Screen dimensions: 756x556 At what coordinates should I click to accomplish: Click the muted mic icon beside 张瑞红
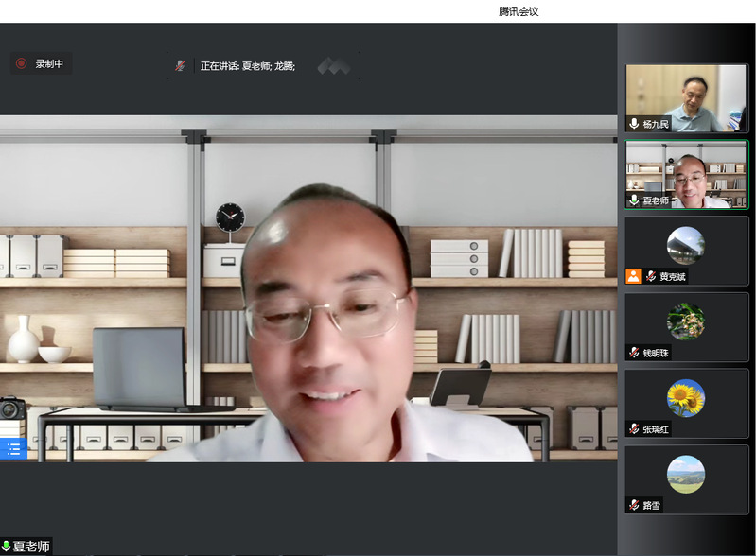(634, 429)
